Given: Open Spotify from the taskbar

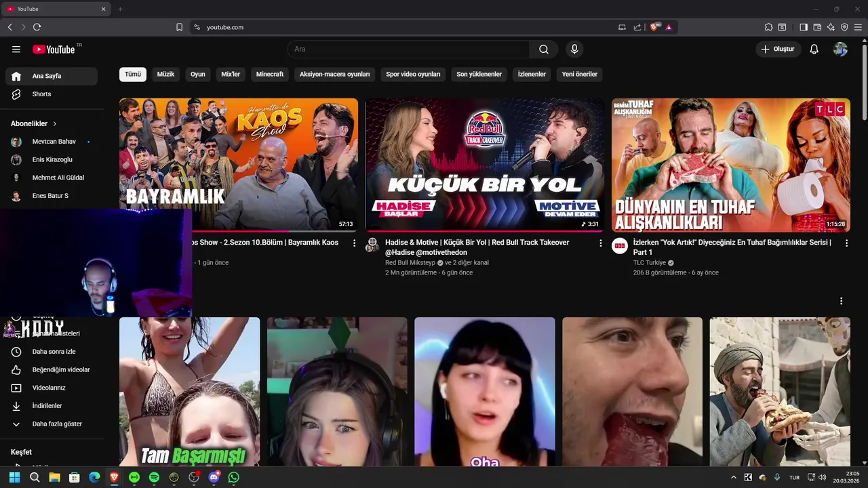Looking at the screenshot, I should (x=154, y=477).
